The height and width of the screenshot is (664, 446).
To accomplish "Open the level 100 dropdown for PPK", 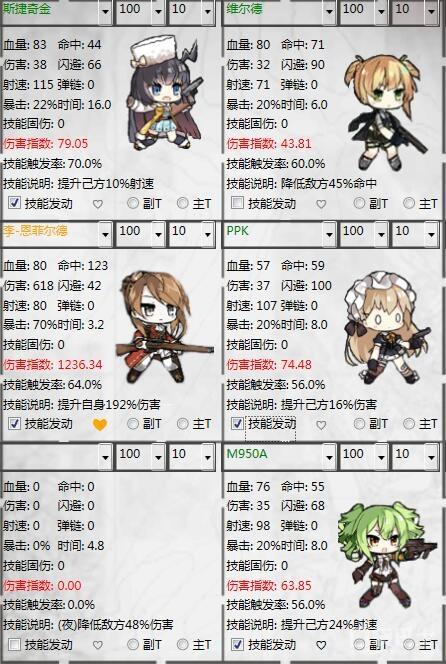I will coord(381,233).
